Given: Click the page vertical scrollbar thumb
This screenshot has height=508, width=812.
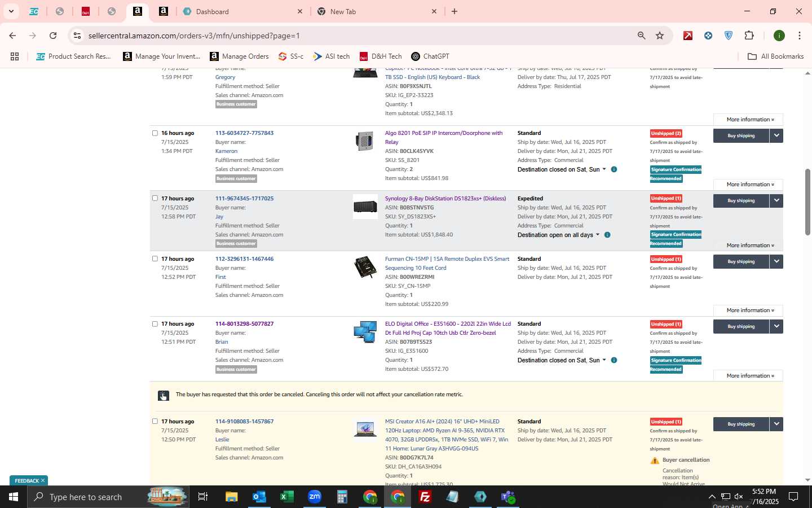Looking at the screenshot, I should pos(807,202).
